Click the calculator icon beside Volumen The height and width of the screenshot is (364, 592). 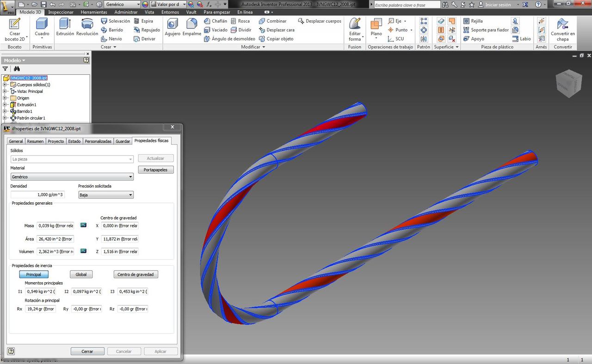click(x=83, y=251)
